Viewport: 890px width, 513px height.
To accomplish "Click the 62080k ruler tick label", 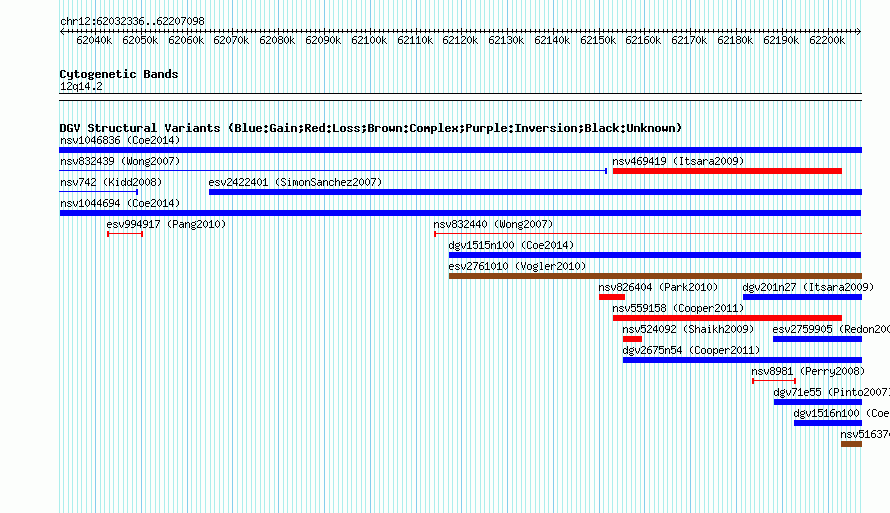I will point(277,40).
